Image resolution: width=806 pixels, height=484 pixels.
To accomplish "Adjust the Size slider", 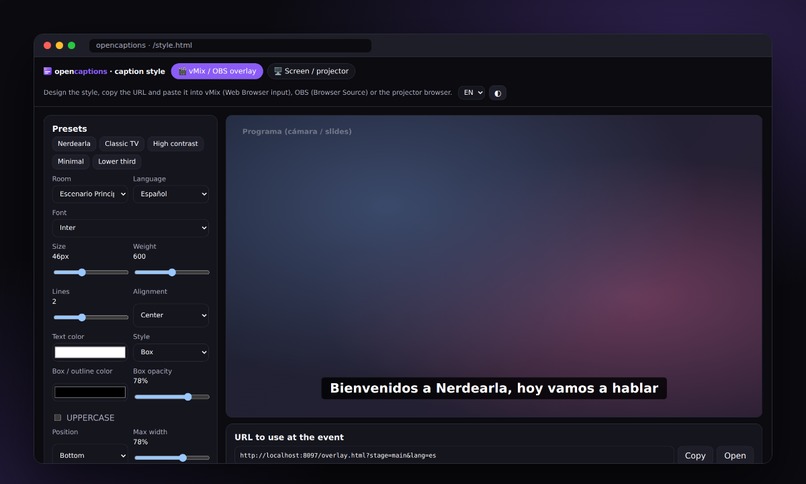I will (90, 272).
